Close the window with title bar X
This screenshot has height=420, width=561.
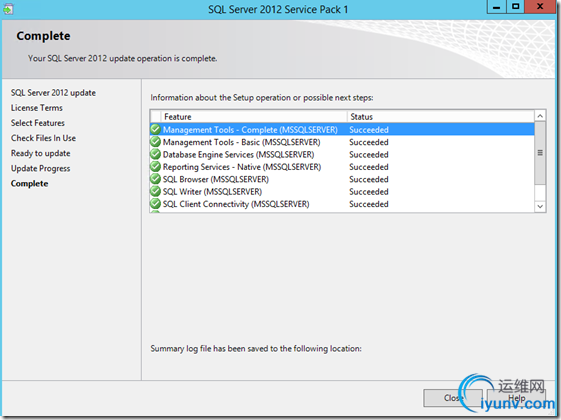(540, 7)
